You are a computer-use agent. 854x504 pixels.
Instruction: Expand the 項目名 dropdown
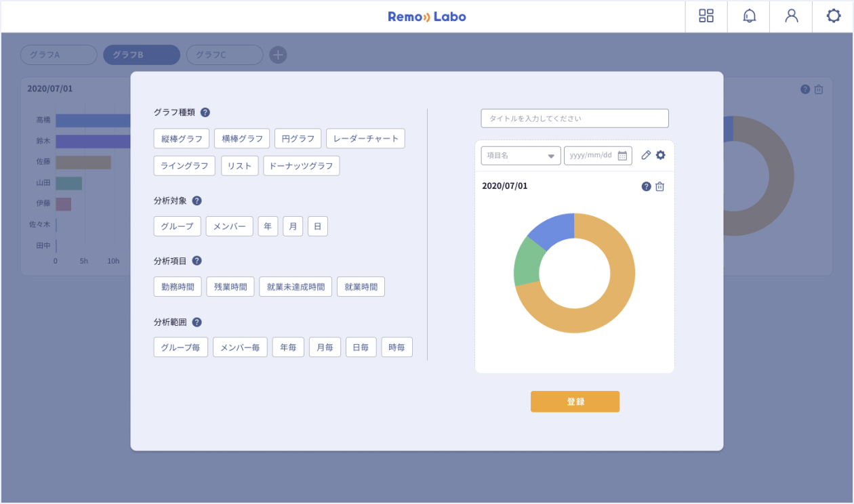521,156
